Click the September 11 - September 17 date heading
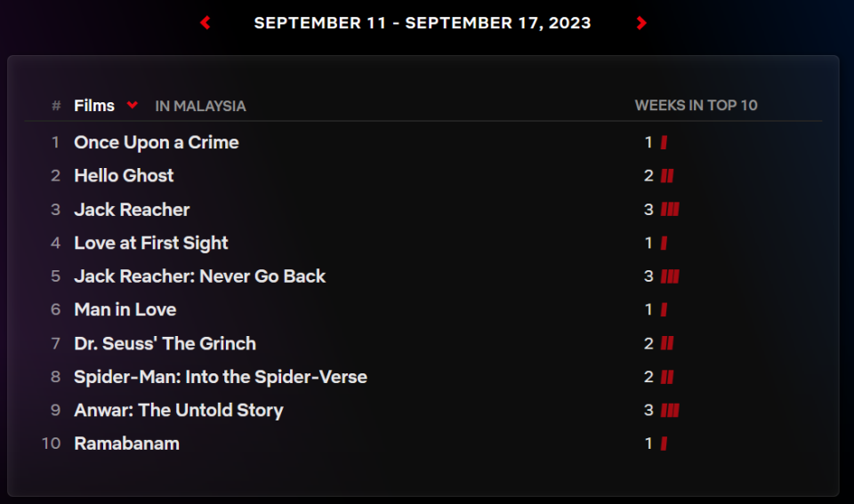This screenshot has height=504, width=854. [x=423, y=23]
